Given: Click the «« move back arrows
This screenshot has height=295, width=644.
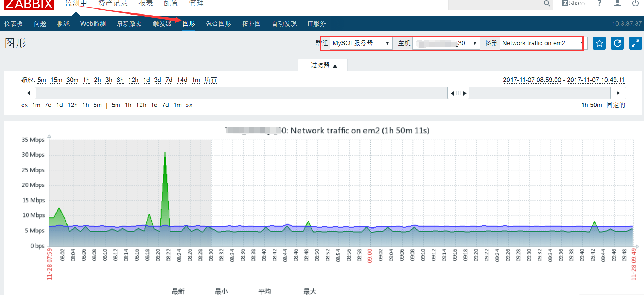Looking at the screenshot, I should point(24,105).
